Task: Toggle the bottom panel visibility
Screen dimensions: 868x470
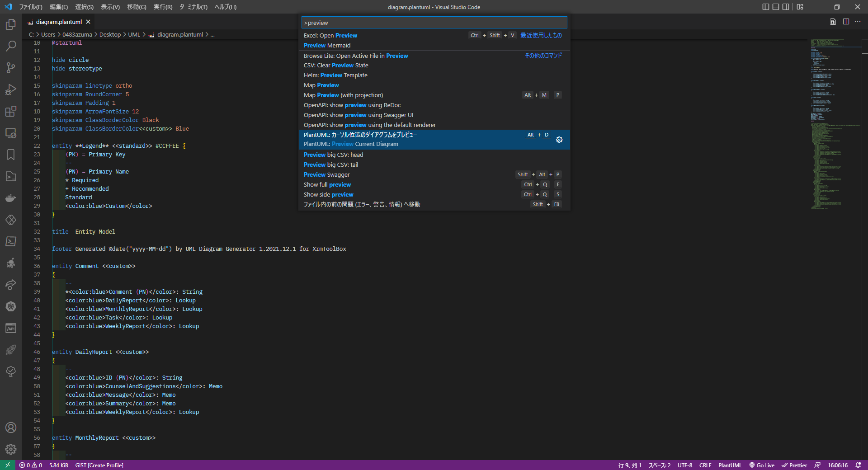Action: [x=776, y=7]
